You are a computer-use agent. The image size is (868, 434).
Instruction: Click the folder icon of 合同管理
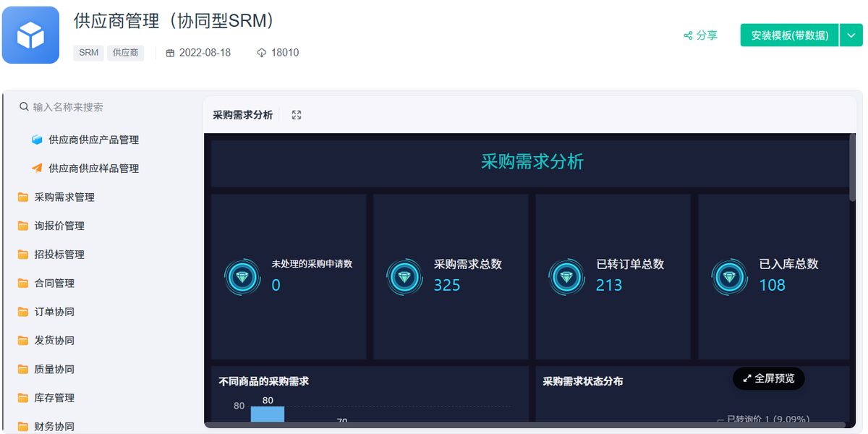click(23, 283)
